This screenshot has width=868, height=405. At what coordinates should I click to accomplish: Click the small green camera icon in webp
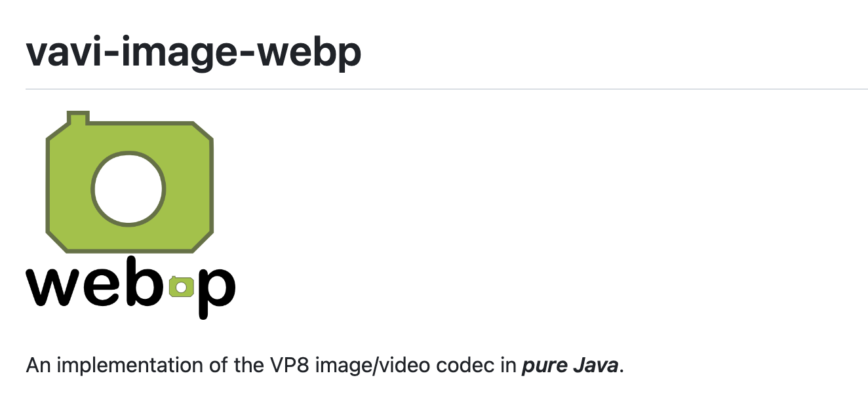point(182,286)
